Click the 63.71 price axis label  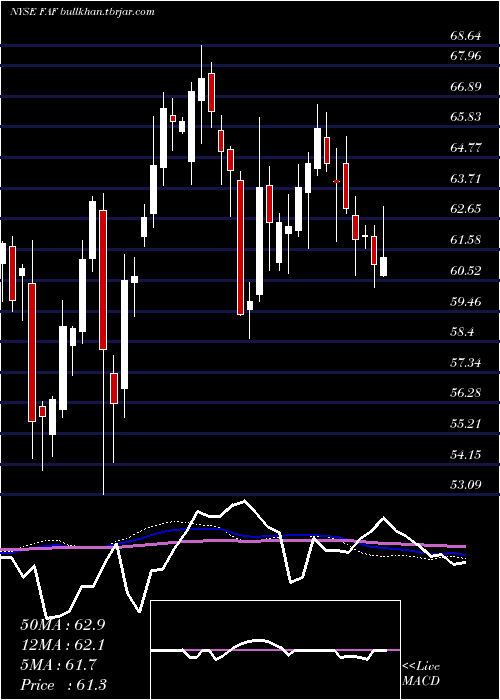click(466, 179)
